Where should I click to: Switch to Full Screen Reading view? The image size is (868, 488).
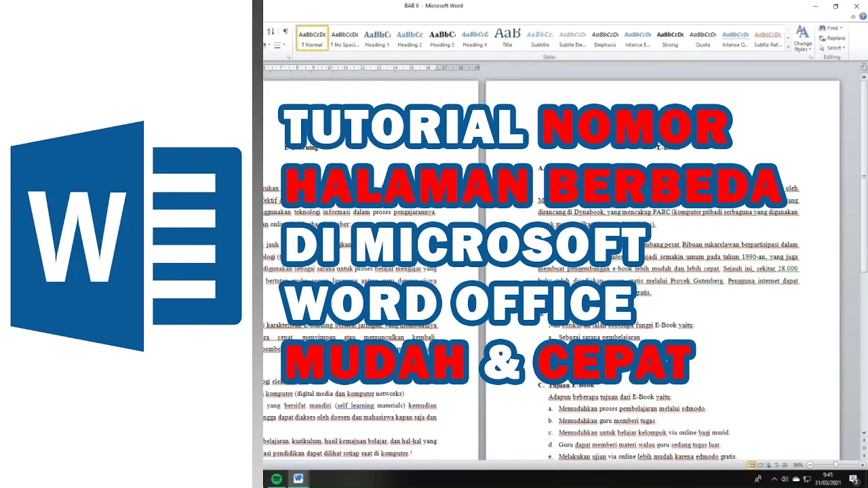click(759, 465)
